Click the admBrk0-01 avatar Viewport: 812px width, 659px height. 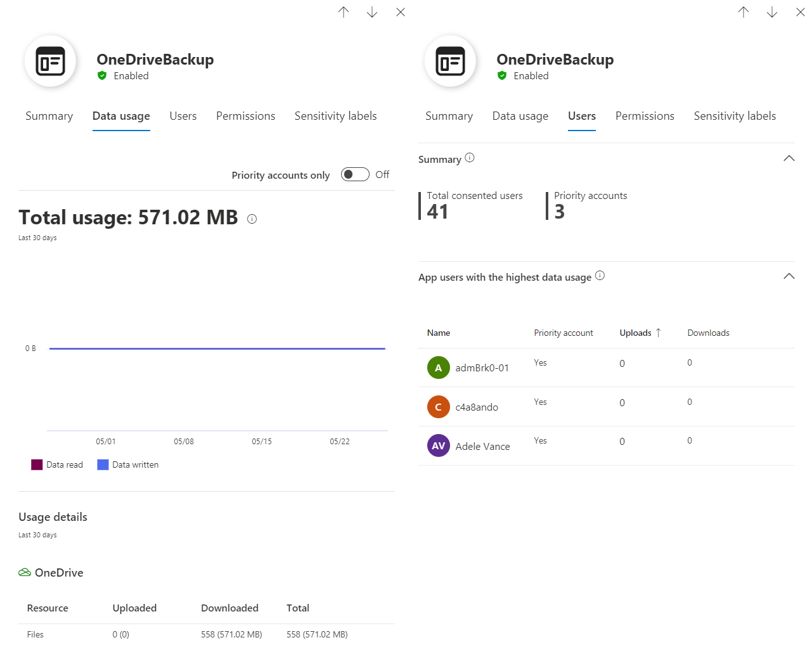click(x=438, y=368)
